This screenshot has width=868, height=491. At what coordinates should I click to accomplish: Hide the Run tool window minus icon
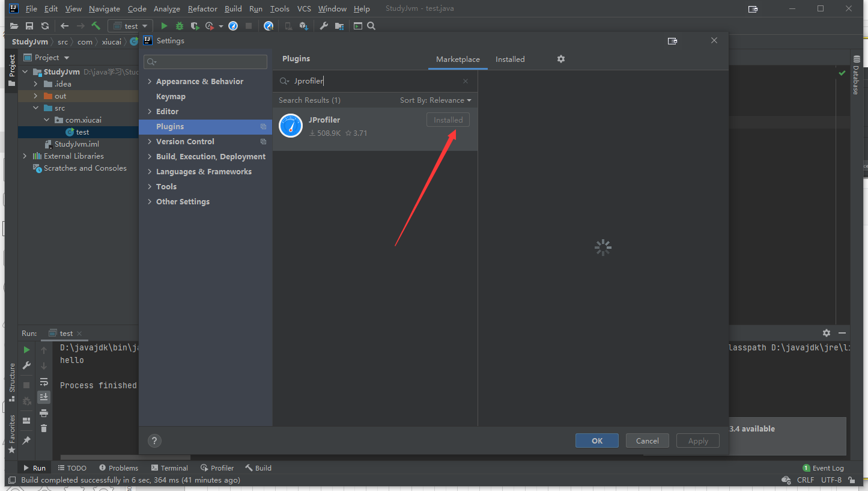(842, 333)
